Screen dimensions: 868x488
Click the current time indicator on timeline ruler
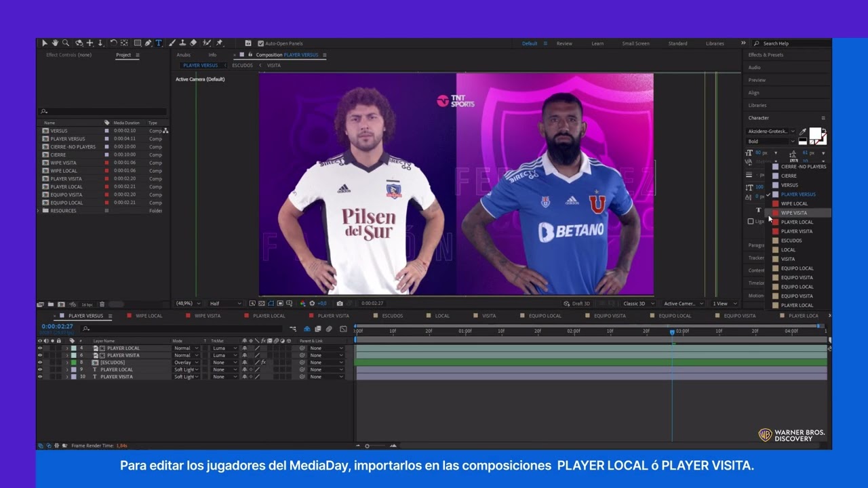point(672,332)
